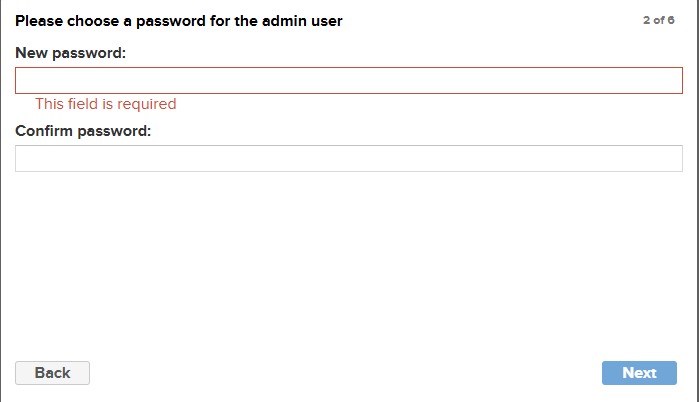Click the wizard progress text "2 of 6"

tap(659, 20)
